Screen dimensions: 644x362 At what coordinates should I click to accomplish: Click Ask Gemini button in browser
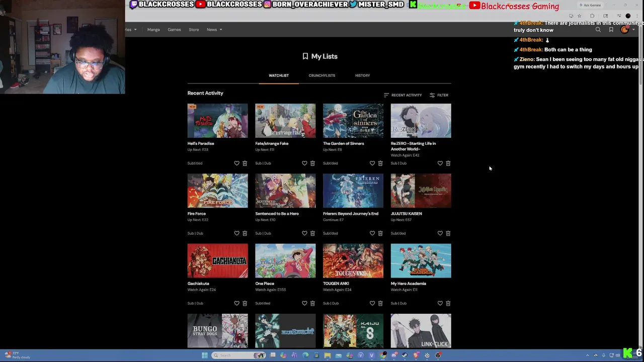click(x=590, y=5)
